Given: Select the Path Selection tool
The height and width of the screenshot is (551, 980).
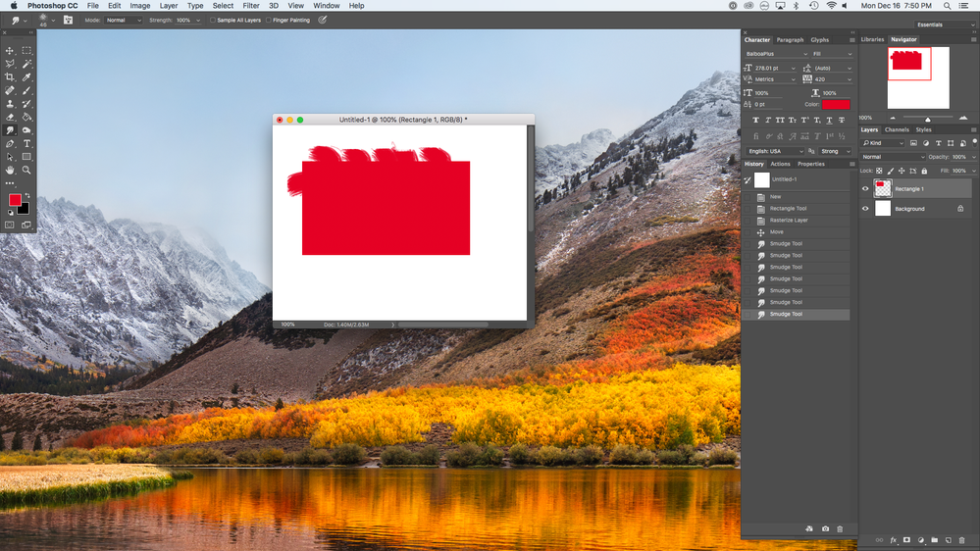Looking at the screenshot, I should (10, 157).
